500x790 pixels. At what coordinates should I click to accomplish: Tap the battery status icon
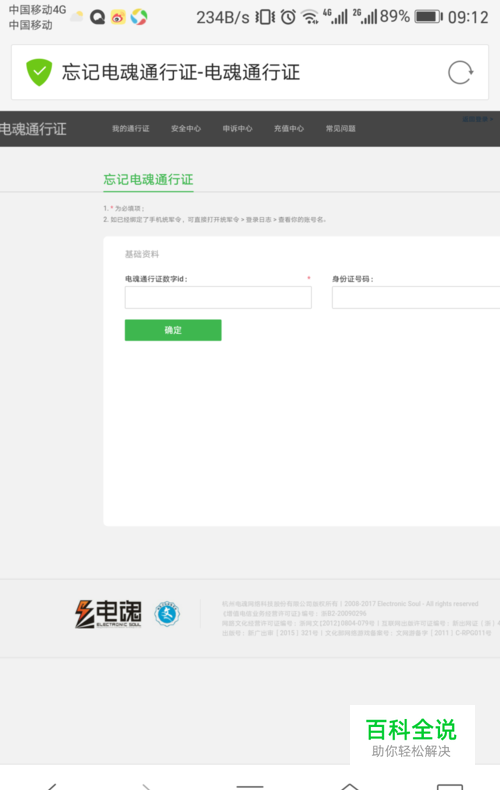[x=428, y=17]
